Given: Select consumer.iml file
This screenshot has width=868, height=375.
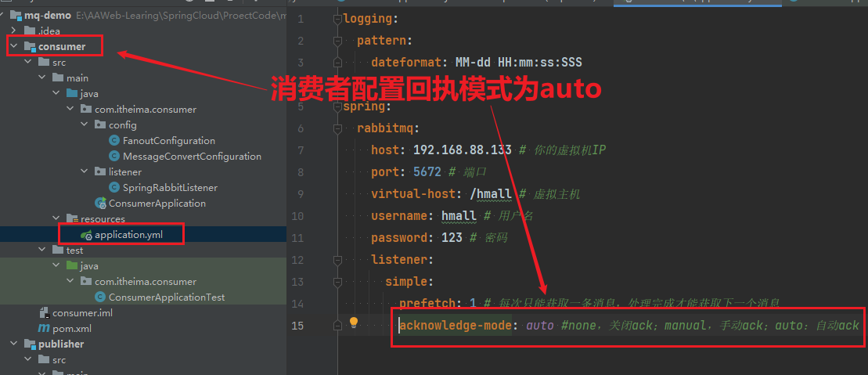Looking at the screenshot, I should (x=82, y=313).
